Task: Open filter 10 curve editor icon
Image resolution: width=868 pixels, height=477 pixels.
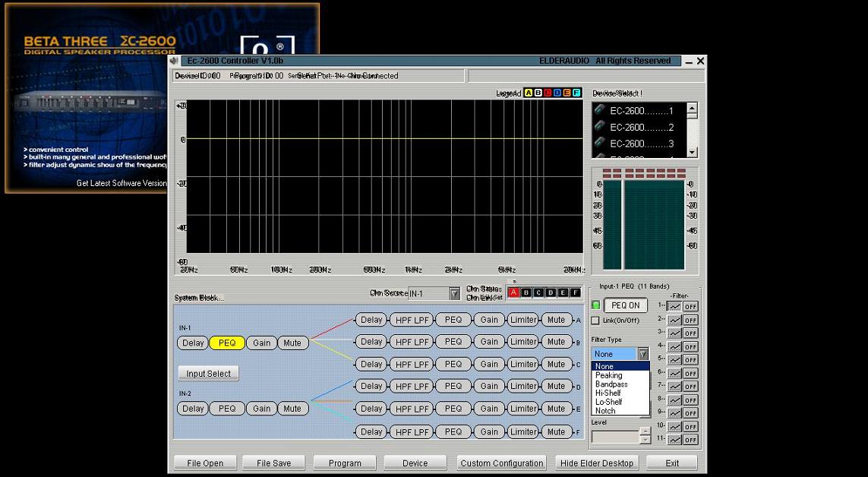Action: 674,427
